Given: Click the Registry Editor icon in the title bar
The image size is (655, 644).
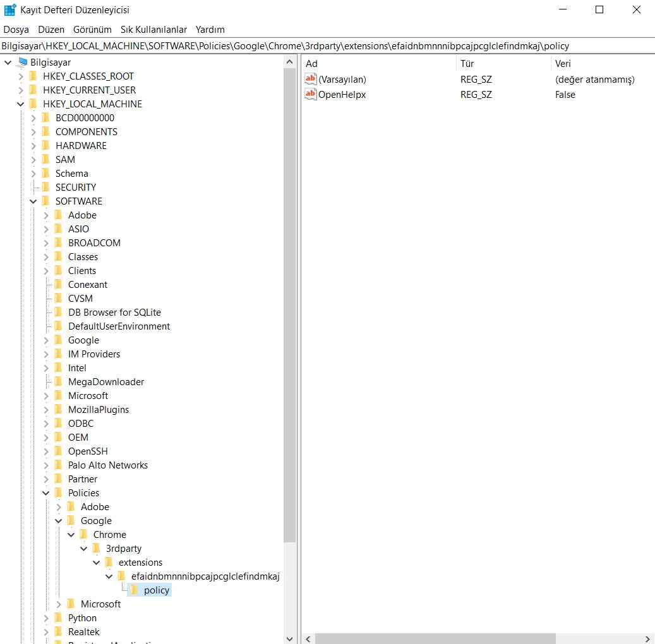Looking at the screenshot, I should click(9, 9).
